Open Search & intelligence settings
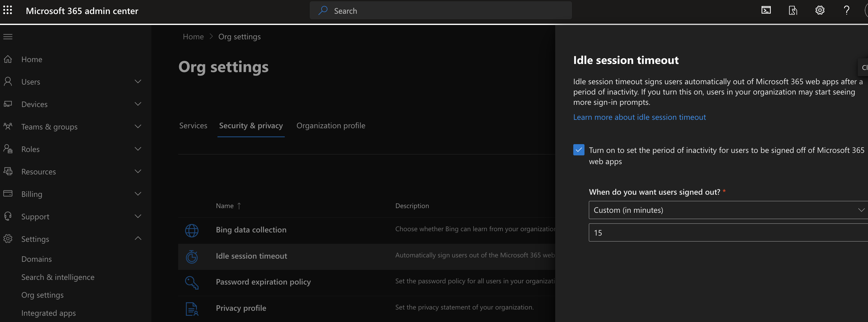This screenshot has width=868, height=322. click(58, 277)
